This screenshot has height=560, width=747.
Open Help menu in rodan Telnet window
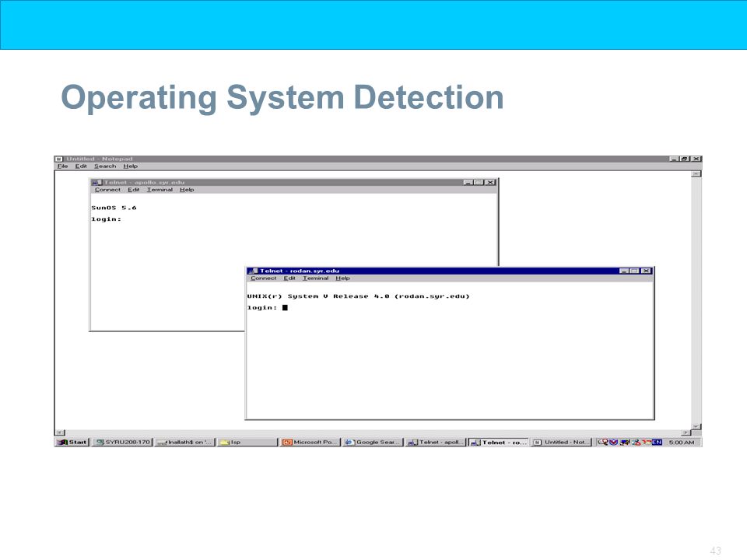(342, 278)
